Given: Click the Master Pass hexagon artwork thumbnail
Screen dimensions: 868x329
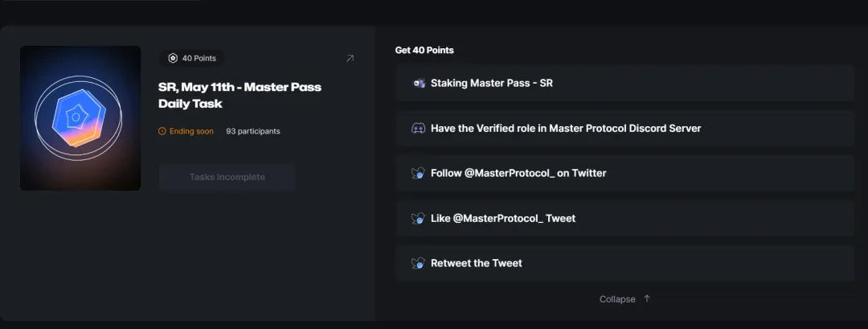Looking at the screenshot, I should tap(80, 118).
